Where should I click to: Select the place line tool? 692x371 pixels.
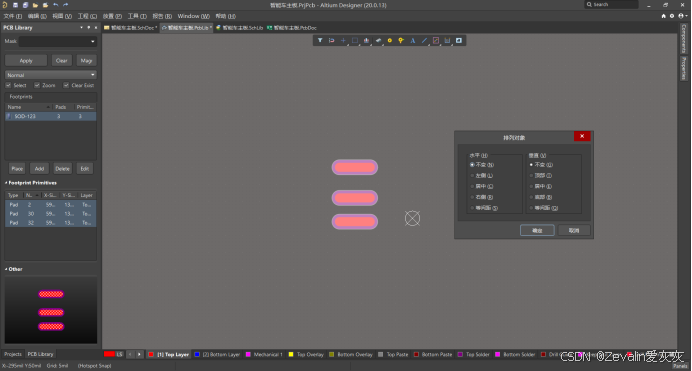point(424,41)
